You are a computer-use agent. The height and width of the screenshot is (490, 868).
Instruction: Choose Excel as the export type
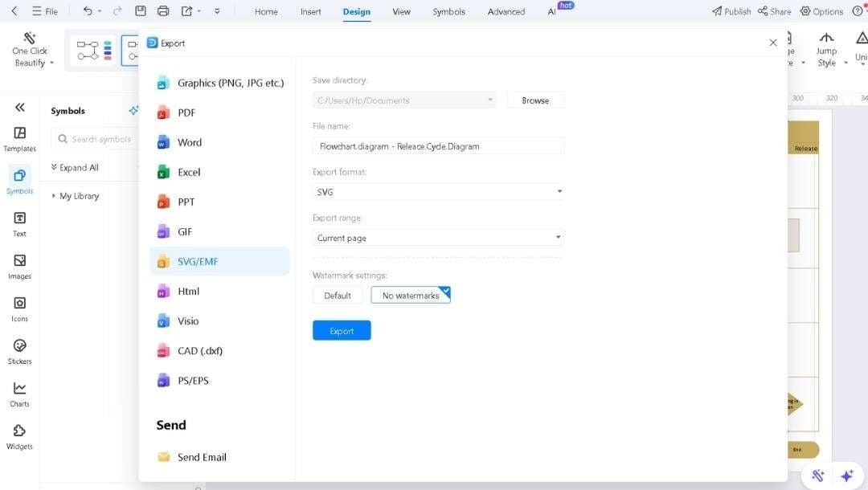point(187,172)
